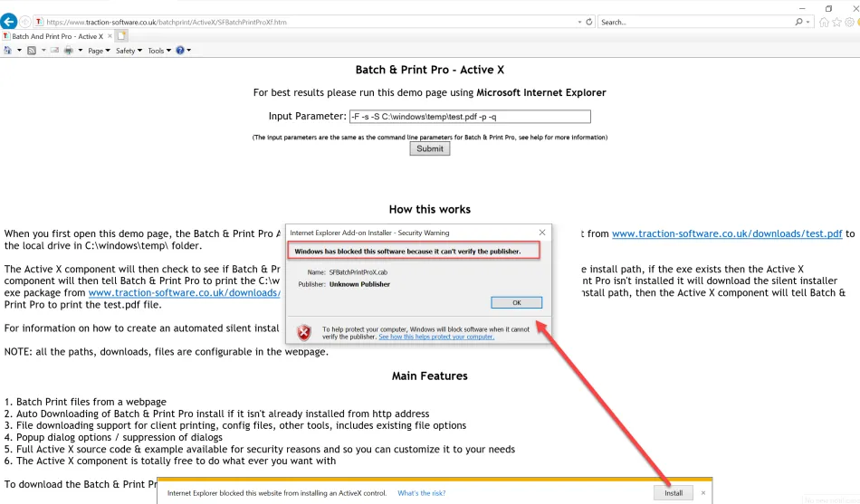860x504 pixels.
Task: Open the What's the risk? link
Action: (x=421, y=493)
